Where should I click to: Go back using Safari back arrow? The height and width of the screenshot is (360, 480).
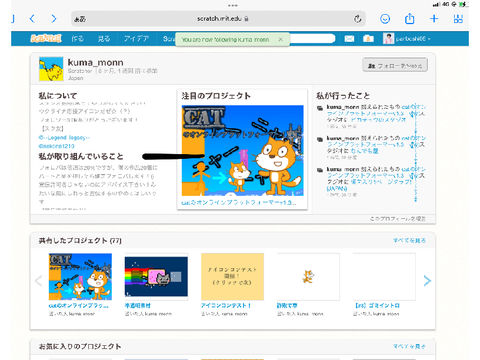(x=32, y=19)
